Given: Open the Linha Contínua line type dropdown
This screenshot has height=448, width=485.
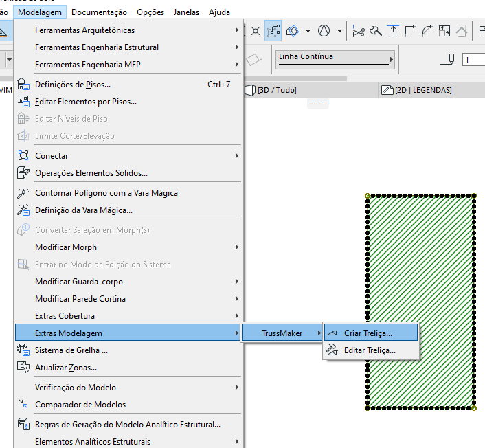Looking at the screenshot, I should coord(335,59).
